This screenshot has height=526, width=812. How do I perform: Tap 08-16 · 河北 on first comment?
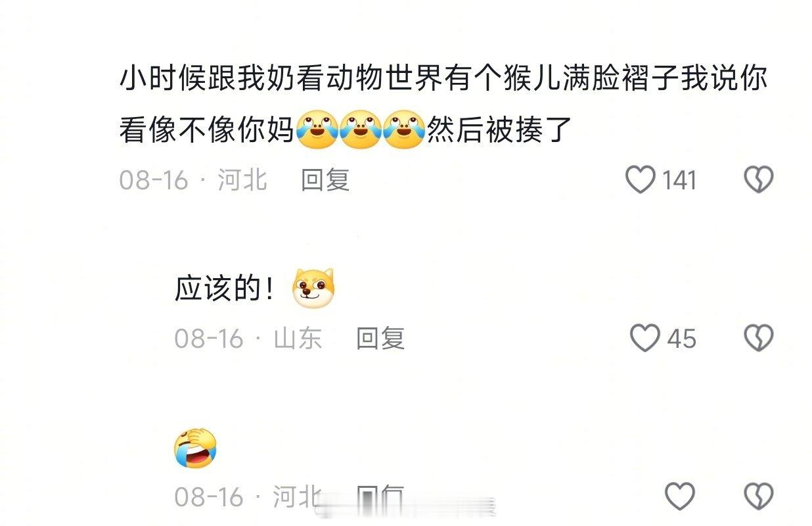[193, 179]
